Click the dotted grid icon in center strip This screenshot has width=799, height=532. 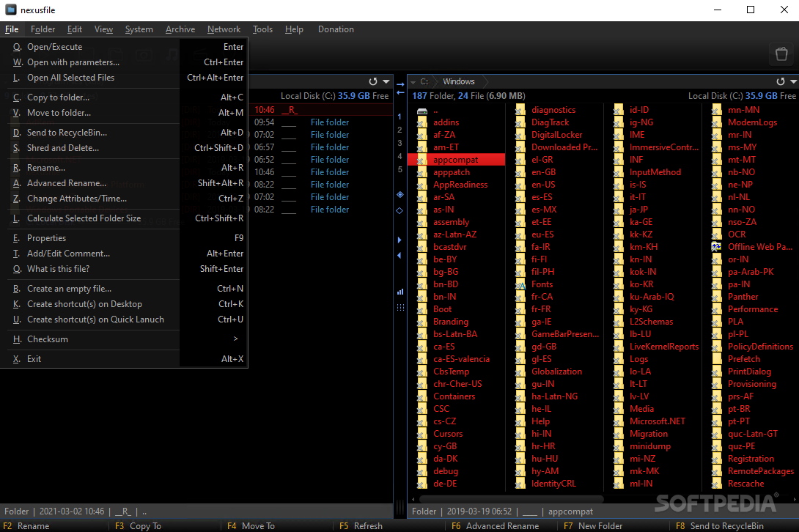click(400, 307)
